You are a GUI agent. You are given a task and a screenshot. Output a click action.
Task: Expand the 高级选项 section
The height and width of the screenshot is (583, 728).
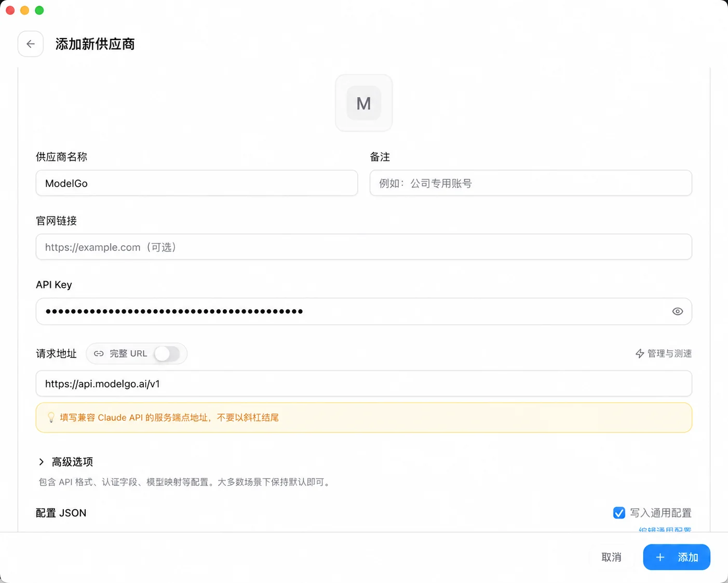pos(65,462)
